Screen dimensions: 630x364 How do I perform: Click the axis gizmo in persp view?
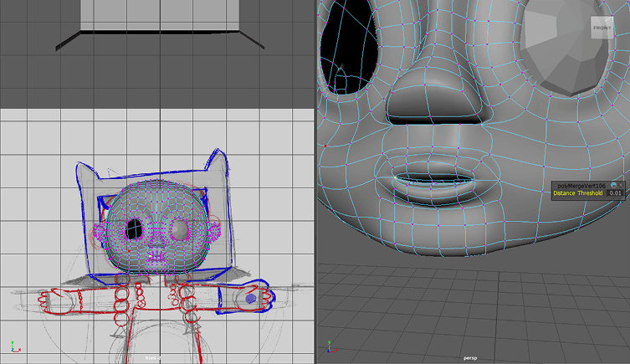[x=331, y=346]
